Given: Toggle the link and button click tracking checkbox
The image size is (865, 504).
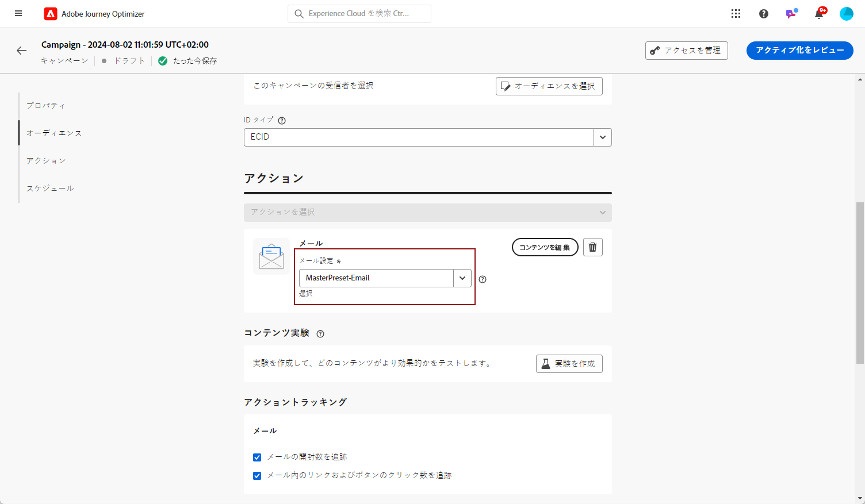Looking at the screenshot, I should click(x=257, y=476).
